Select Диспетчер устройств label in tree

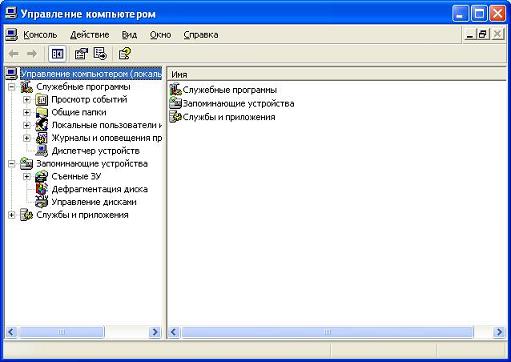pyautogui.click(x=95, y=151)
